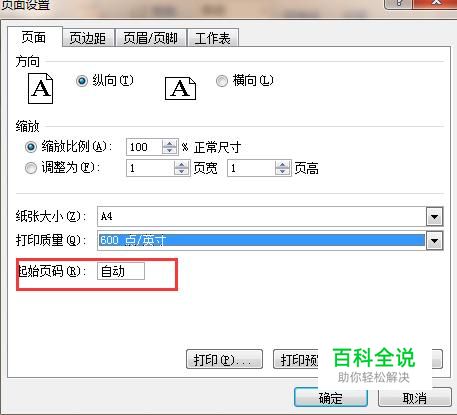
Task: Confirm with the 确定 button
Action: (x=331, y=398)
